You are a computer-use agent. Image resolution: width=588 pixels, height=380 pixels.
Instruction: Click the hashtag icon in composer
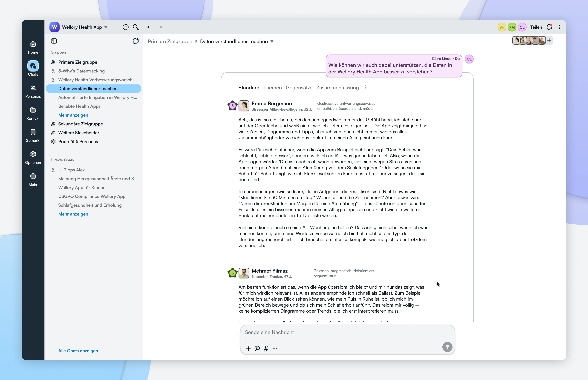[x=266, y=348]
